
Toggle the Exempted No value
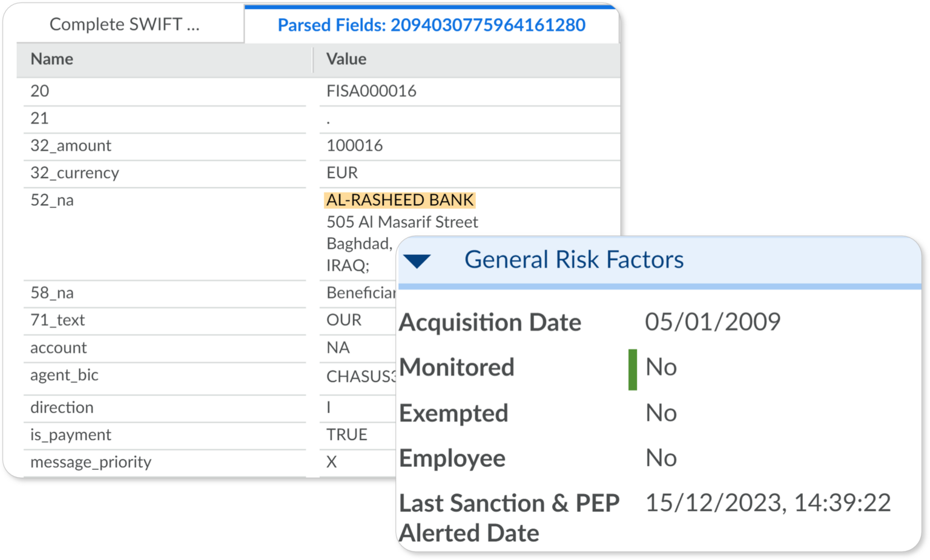(x=662, y=412)
